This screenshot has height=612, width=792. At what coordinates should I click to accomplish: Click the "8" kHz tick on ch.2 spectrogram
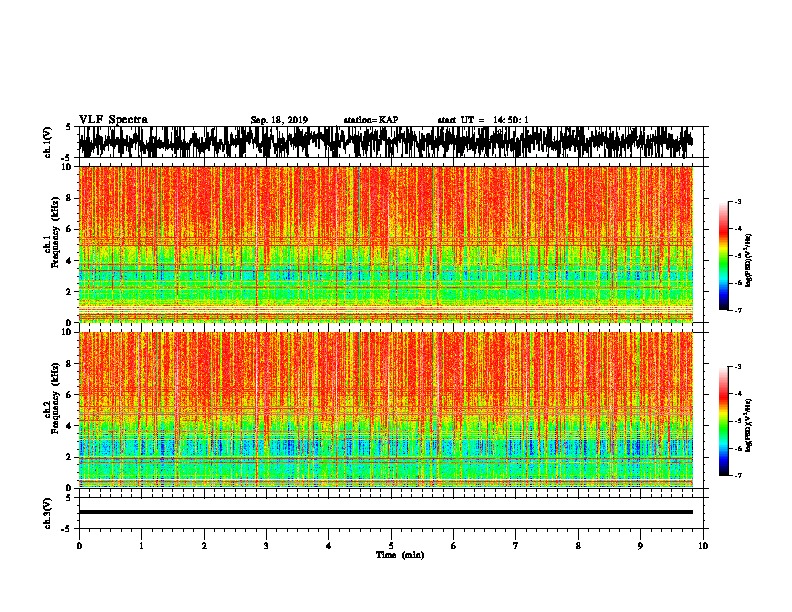click(70, 364)
